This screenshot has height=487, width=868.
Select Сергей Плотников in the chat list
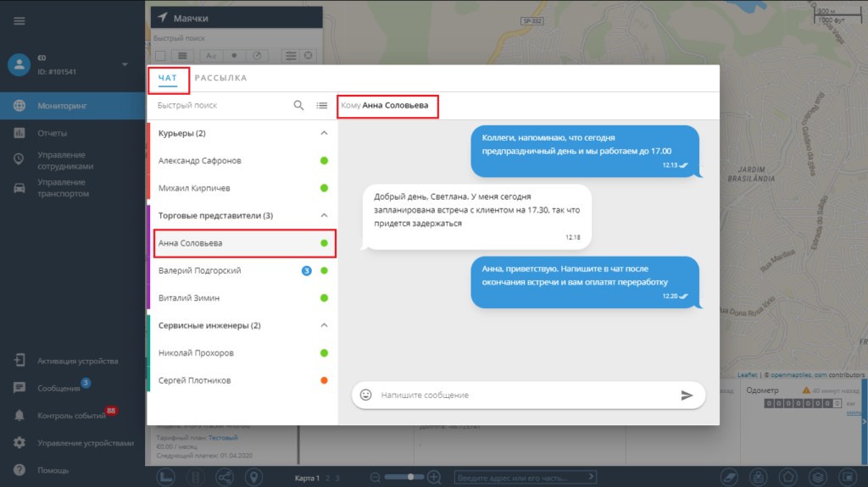(242, 380)
